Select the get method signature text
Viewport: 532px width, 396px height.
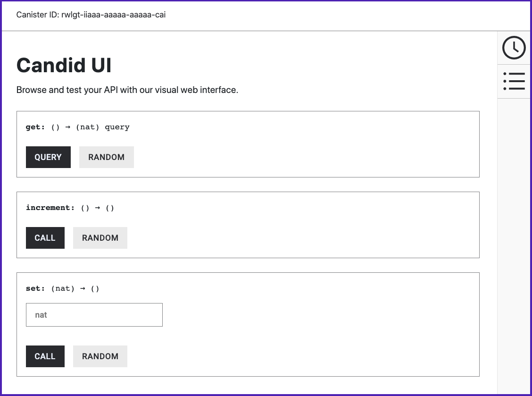pyautogui.click(x=78, y=126)
